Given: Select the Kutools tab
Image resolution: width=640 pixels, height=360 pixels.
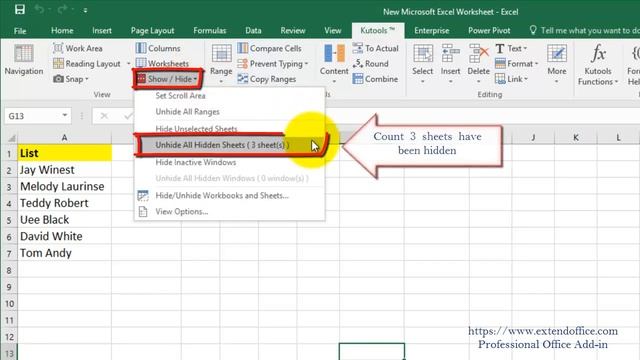Looking at the screenshot, I should (378, 31).
